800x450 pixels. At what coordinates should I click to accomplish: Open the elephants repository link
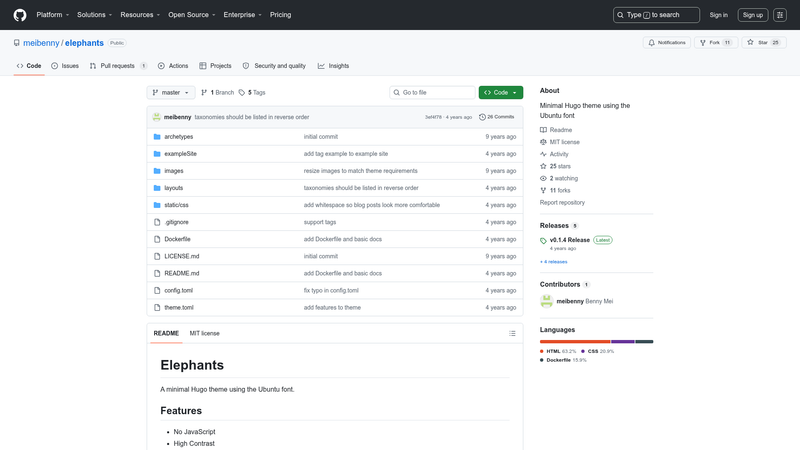click(84, 43)
